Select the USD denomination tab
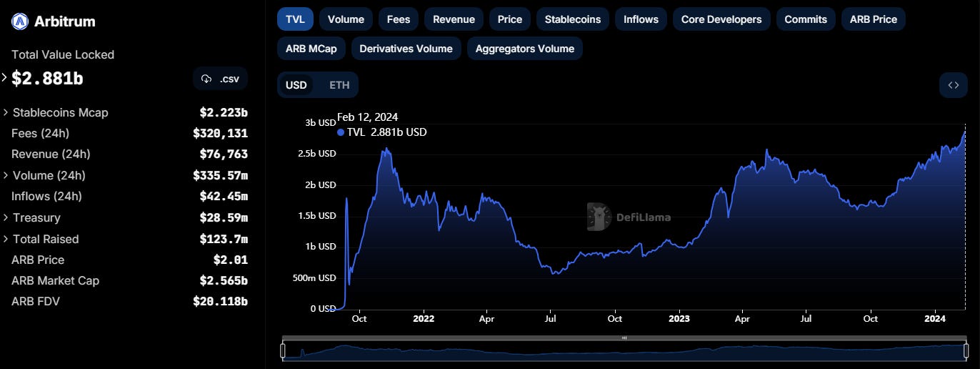 [296, 85]
